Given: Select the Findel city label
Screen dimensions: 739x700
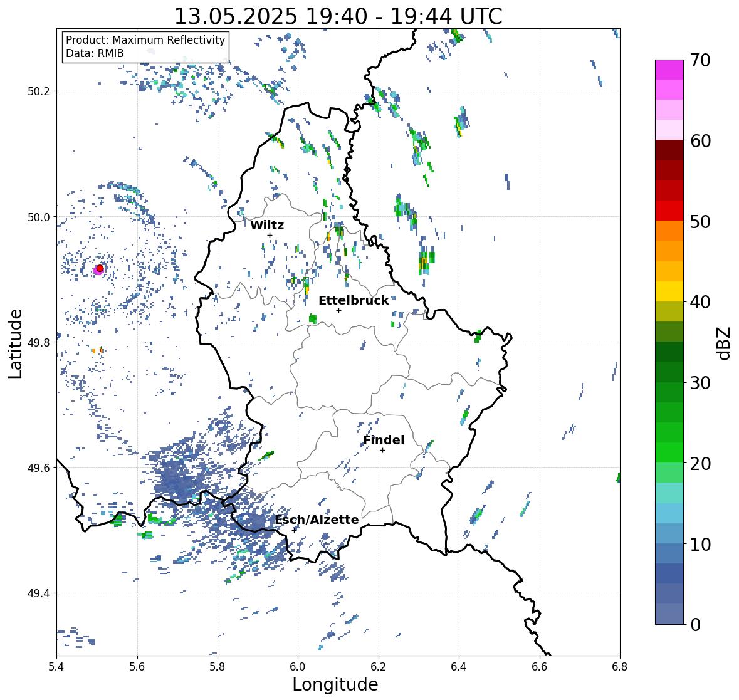Looking at the screenshot, I should (384, 440).
